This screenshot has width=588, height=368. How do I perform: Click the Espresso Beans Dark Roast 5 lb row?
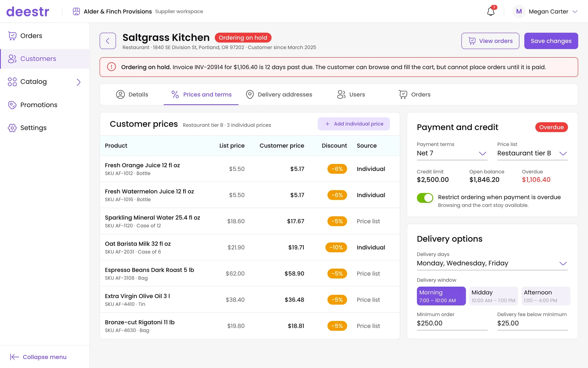point(250,274)
